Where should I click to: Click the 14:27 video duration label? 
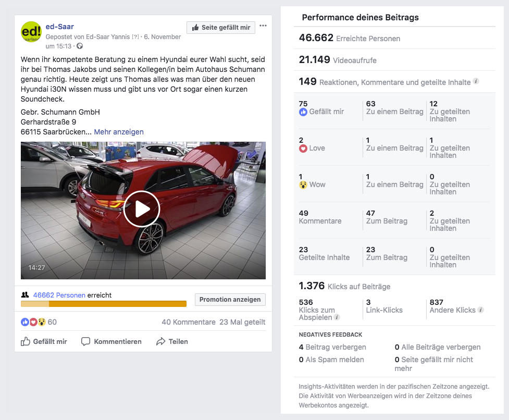[36, 268]
